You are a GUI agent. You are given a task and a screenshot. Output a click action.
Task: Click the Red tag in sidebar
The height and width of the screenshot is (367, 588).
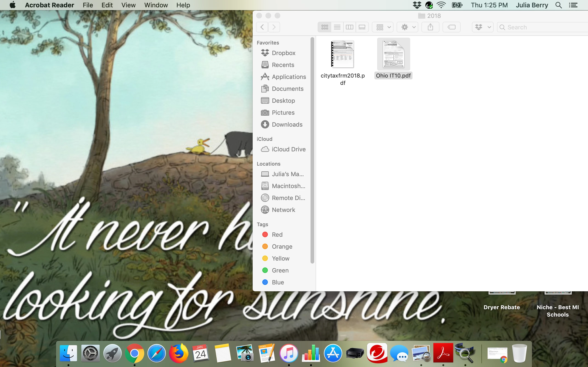click(277, 234)
